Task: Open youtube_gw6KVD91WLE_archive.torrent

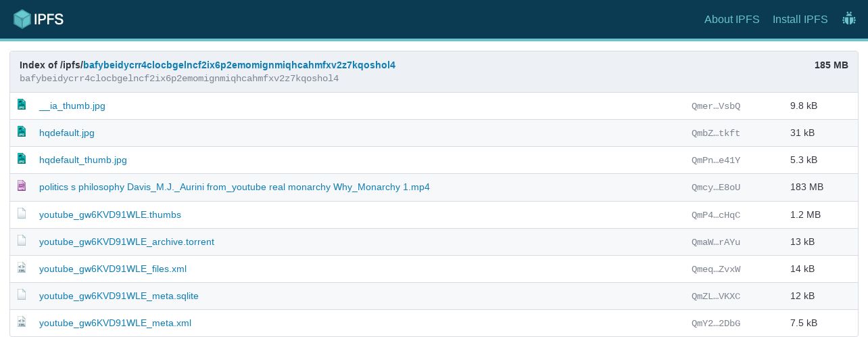Action: 126,242
